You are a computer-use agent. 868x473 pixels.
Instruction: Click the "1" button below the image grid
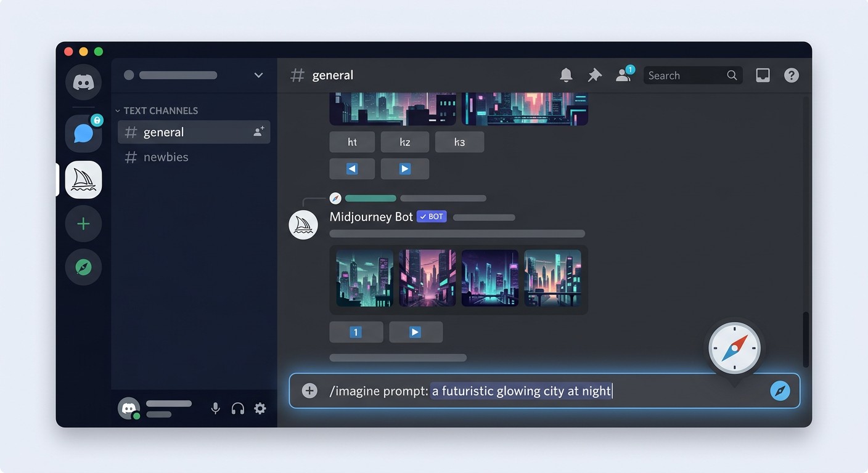click(x=356, y=332)
